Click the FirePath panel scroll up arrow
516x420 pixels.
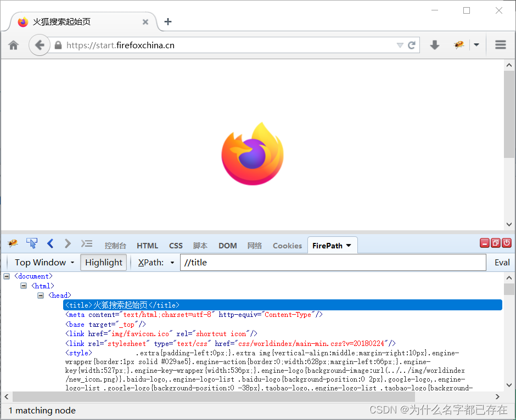(509, 277)
